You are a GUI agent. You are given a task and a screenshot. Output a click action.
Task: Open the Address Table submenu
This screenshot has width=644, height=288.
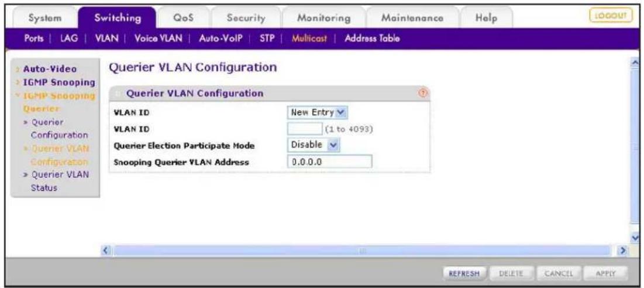pyautogui.click(x=372, y=39)
